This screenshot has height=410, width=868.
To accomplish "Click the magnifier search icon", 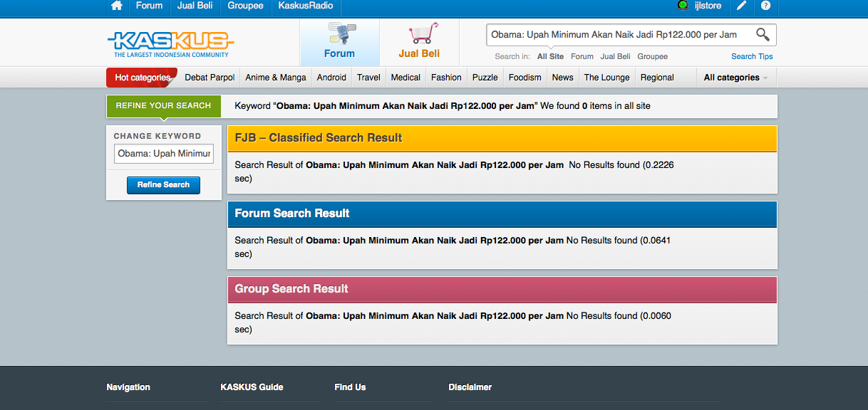I will point(763,34).
